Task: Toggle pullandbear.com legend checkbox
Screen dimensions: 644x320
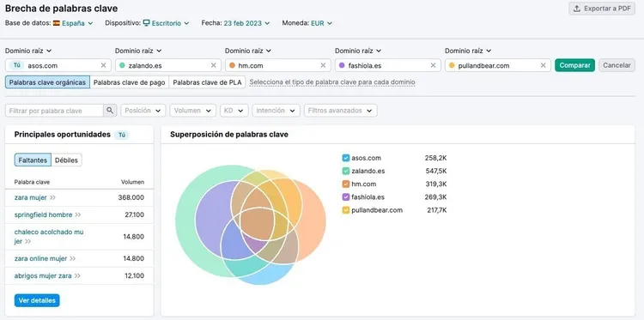Action: (x=346, y=210)
